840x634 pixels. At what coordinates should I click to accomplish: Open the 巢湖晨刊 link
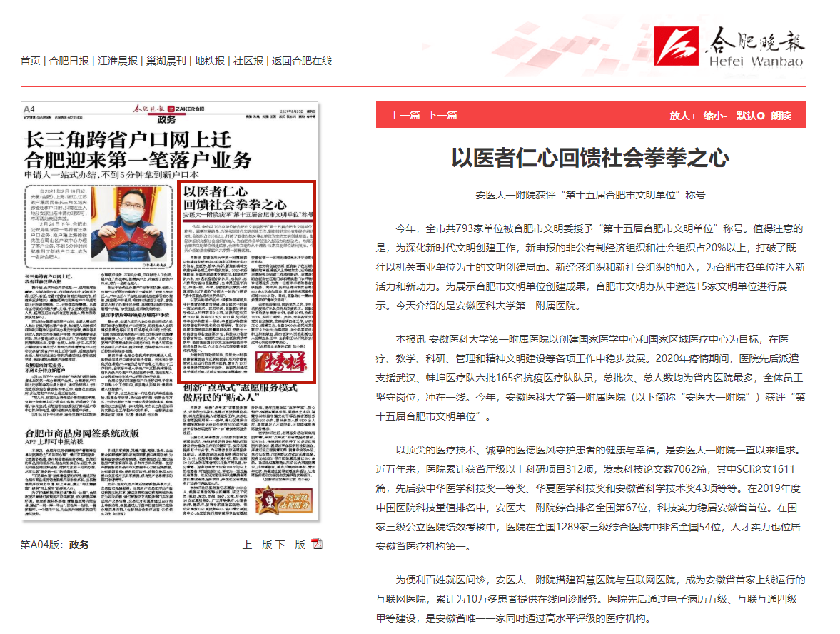pyautogui.click(x=166, y=61)
